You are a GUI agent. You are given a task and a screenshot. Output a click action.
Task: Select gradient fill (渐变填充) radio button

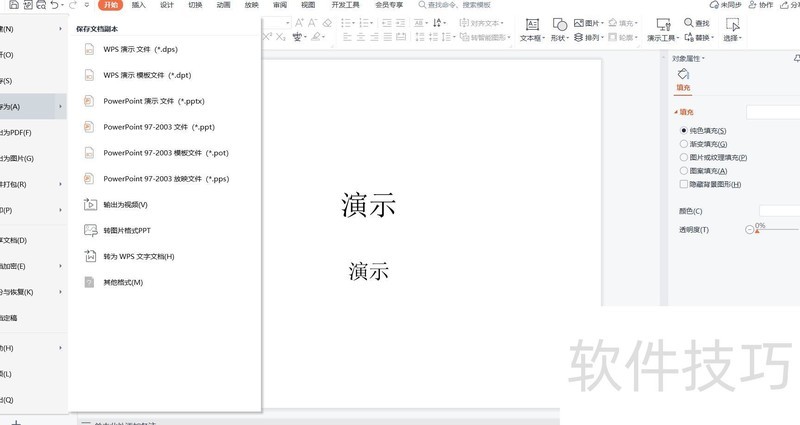(x=684, y=144)
